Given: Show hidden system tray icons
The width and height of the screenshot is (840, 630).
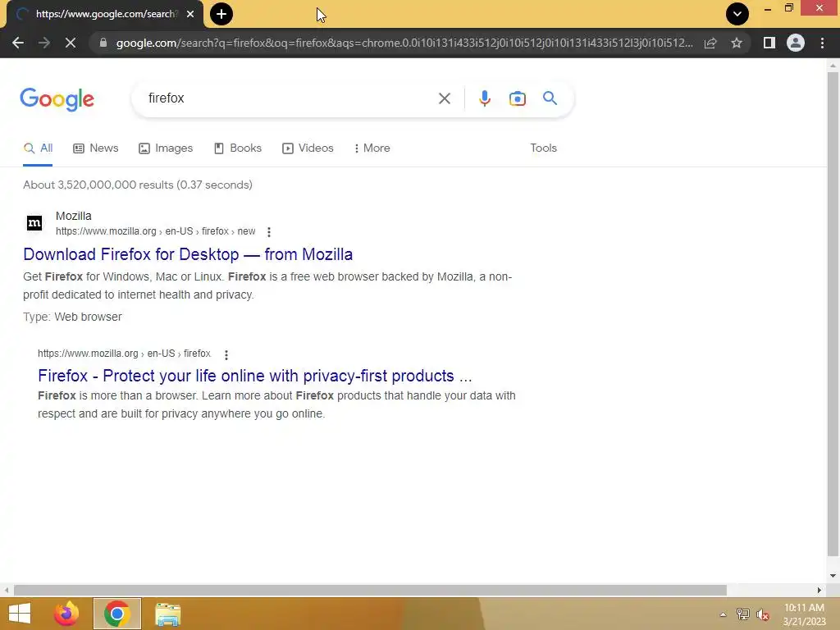Looking at the screenshot, I should (723, 614).
